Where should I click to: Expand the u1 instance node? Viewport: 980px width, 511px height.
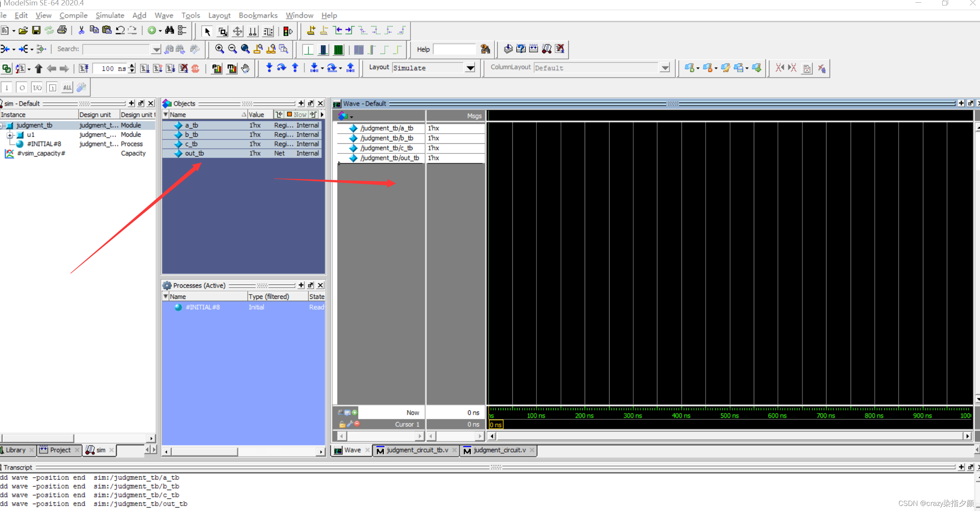(10, 135)
